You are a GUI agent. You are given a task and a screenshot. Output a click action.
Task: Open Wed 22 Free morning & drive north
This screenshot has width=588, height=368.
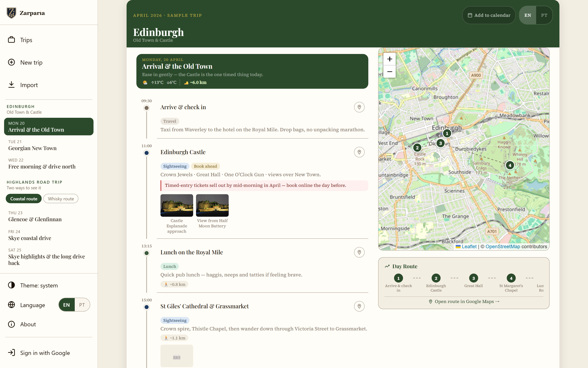(x=49, y=164)
